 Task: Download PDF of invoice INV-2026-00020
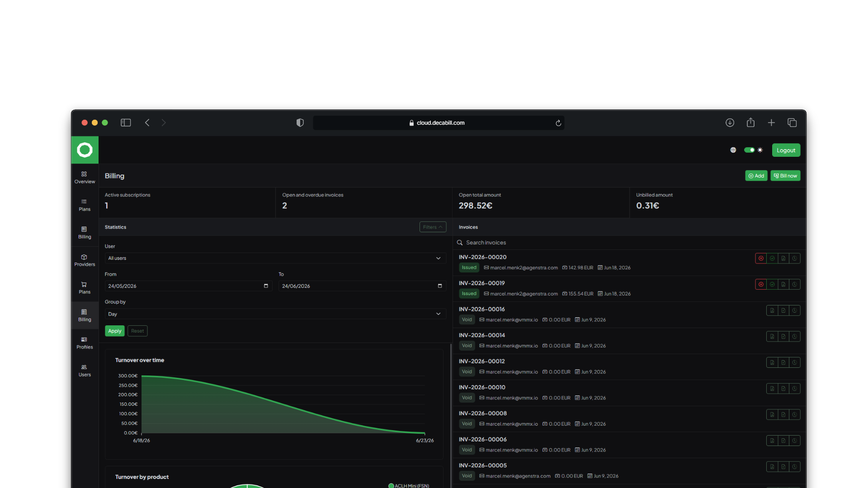coord(783,258)
